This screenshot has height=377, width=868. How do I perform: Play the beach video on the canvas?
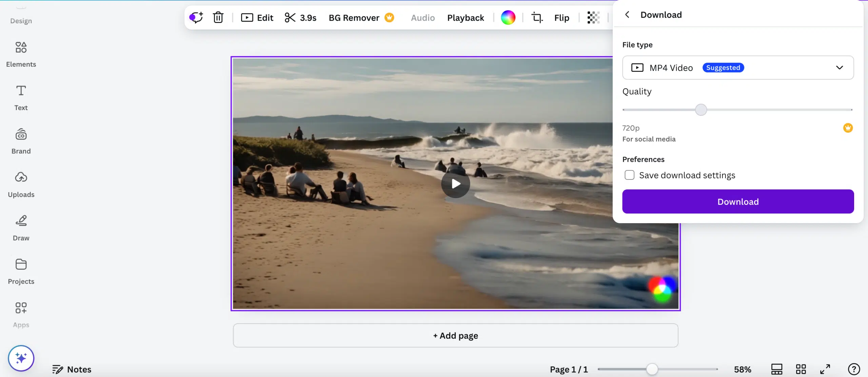455,184
